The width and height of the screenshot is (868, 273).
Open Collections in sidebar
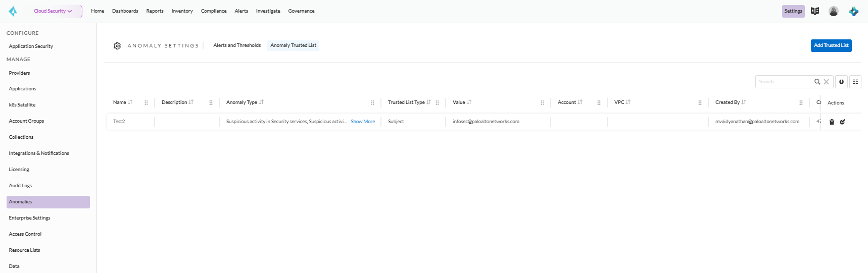[x=21, y=137]
